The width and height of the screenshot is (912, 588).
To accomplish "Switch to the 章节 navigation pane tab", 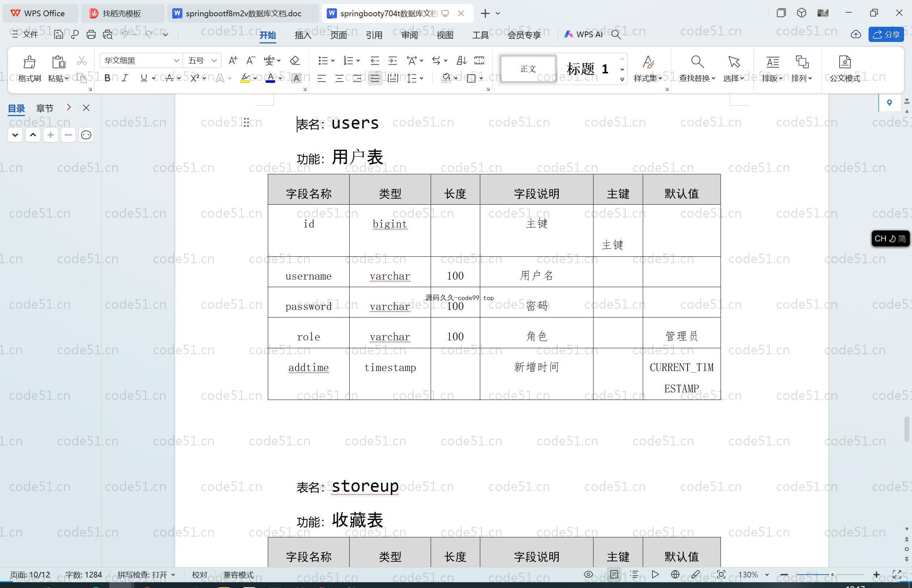I will [x=45, y=108].
